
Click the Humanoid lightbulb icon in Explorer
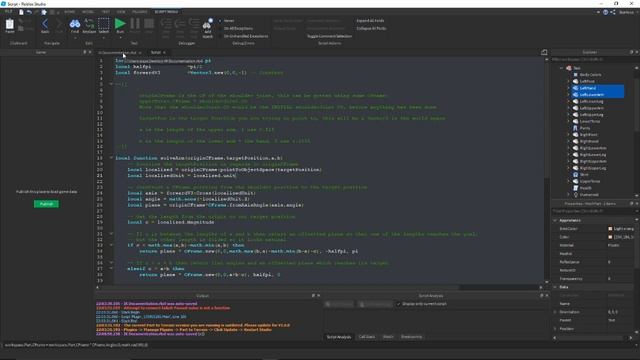click(576, 195)
